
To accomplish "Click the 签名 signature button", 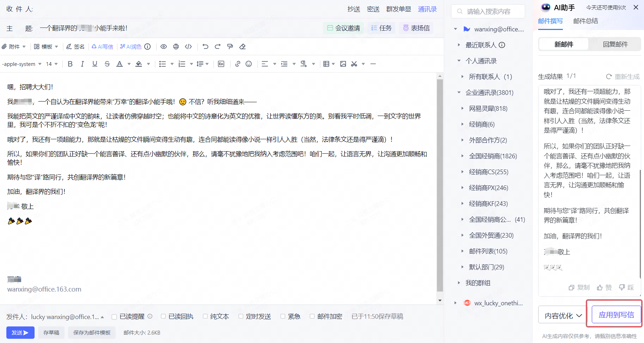I will [x=75, y=47].
